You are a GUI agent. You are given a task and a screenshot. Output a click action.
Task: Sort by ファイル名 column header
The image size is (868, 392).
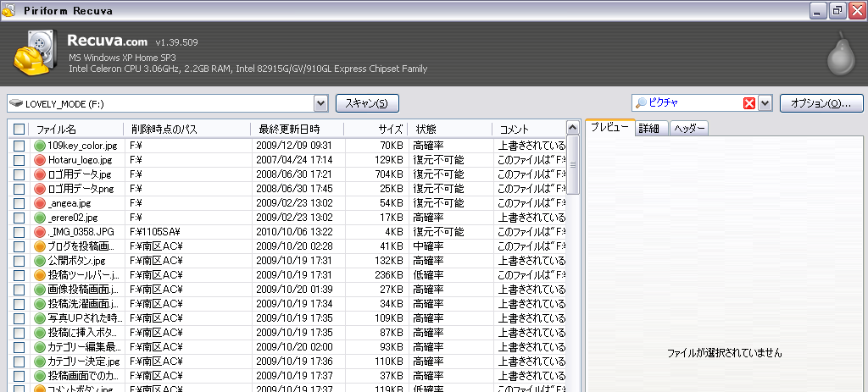(x=76, y=130)
